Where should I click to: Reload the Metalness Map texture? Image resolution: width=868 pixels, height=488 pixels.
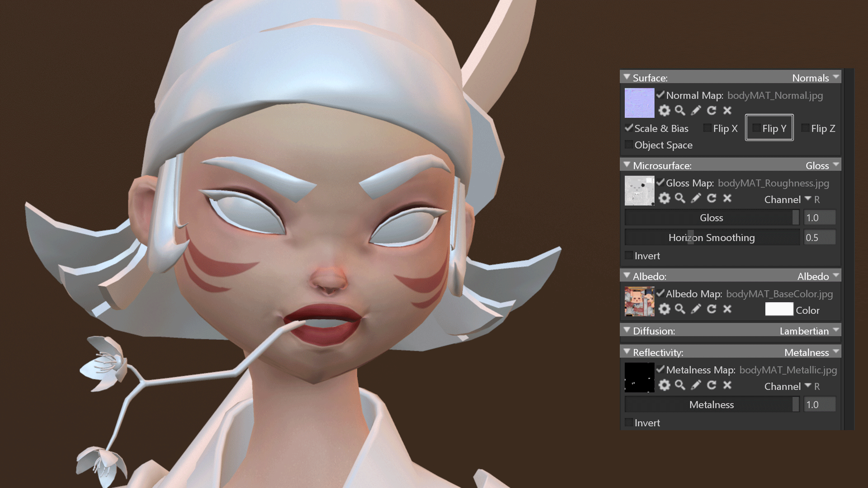(x=712, y=385)
